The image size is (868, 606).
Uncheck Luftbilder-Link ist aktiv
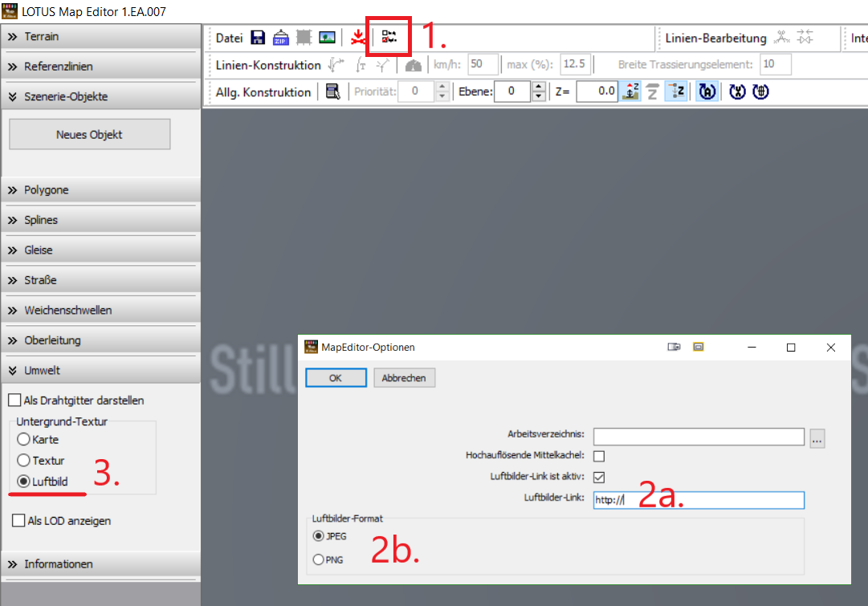(x=599, y=477)
